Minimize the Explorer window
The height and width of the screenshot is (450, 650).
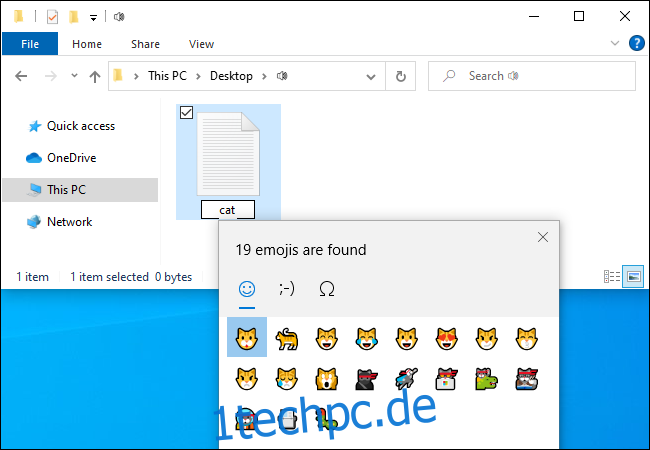[x=534, y=17]
